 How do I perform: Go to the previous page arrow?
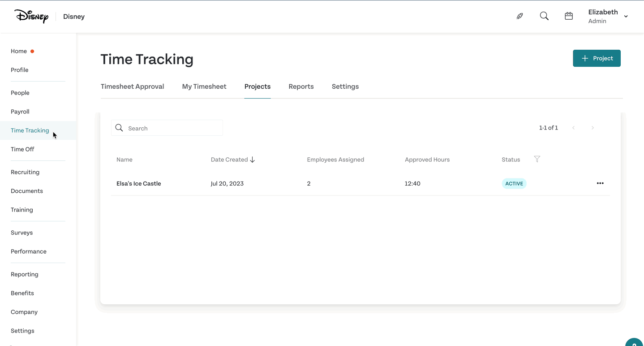(x=573, y=128)
